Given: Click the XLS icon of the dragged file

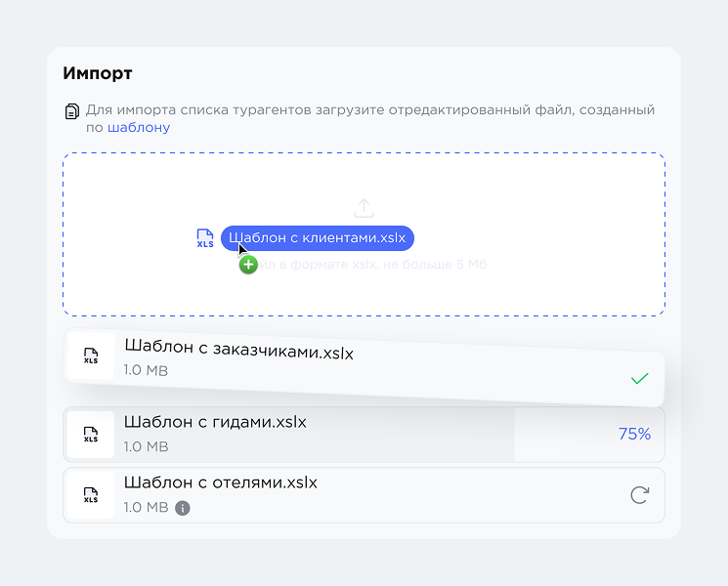Looking at the screenshot, I should pyautogui.click(x=205, y=238).
